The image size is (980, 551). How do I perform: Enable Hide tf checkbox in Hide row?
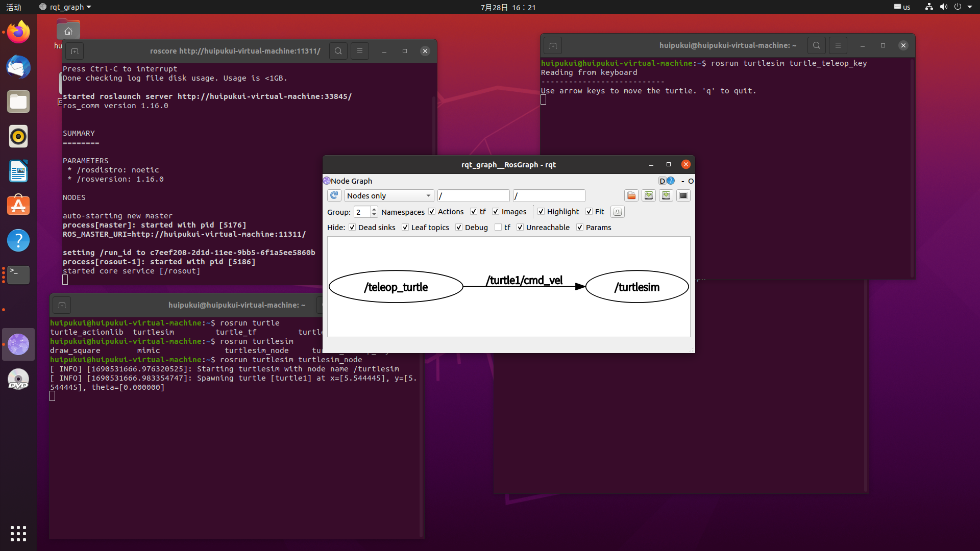coord(498,227)
